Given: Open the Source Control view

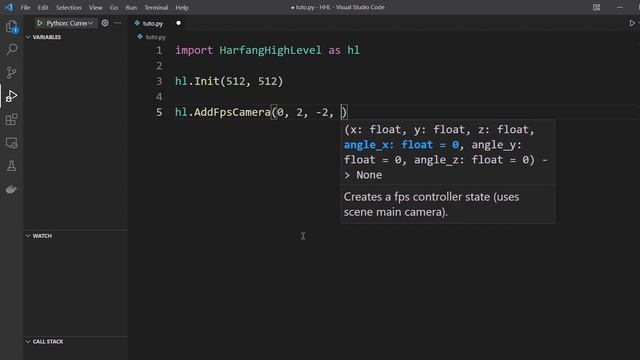Looking at the screenshot, I should click(11, 73).
